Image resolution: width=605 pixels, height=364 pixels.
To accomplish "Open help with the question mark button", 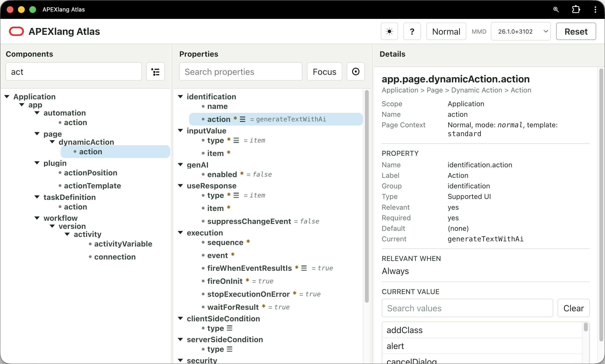I will click(412, 31).
